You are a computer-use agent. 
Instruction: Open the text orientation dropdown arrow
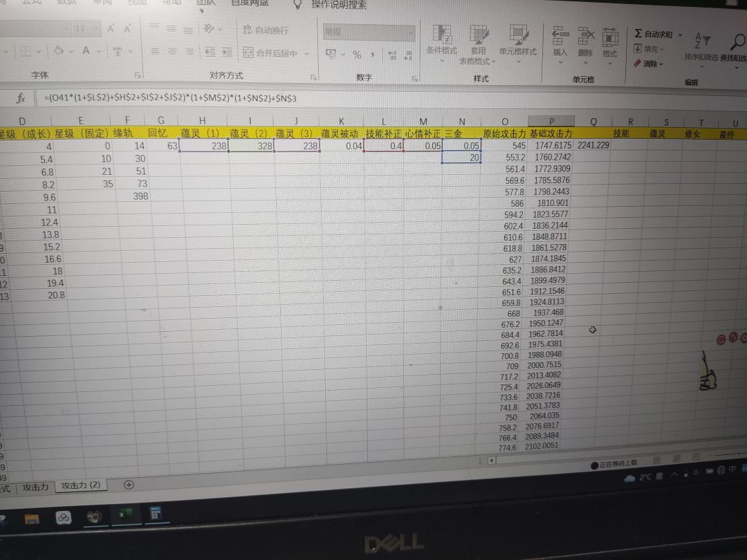[220, 29]
